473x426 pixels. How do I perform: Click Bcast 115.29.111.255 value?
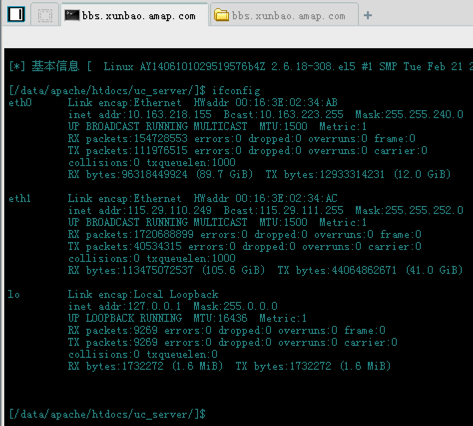coord(301,210)
